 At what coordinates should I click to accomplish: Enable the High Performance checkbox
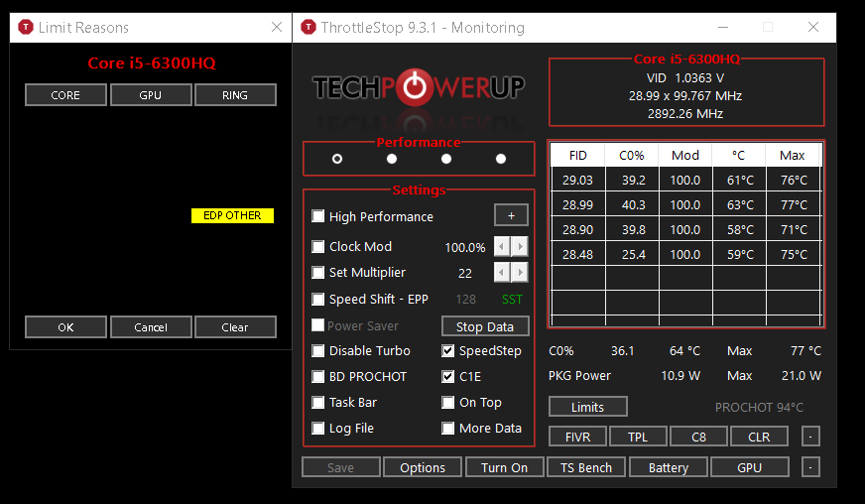point(317,216)
